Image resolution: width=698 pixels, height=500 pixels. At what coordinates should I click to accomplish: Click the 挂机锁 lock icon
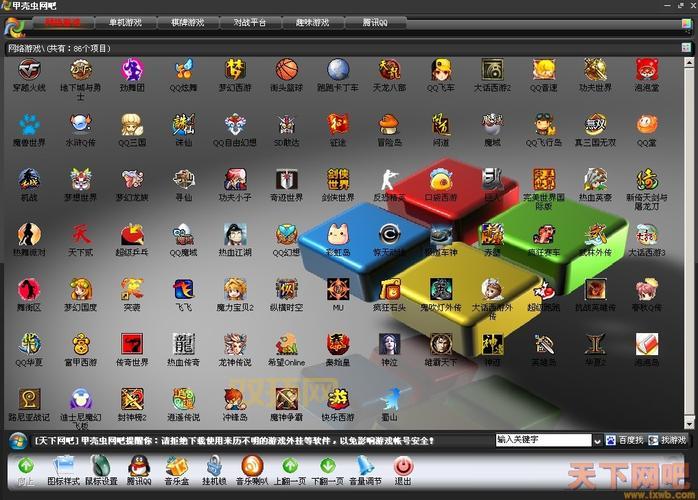tap(214, 466)
